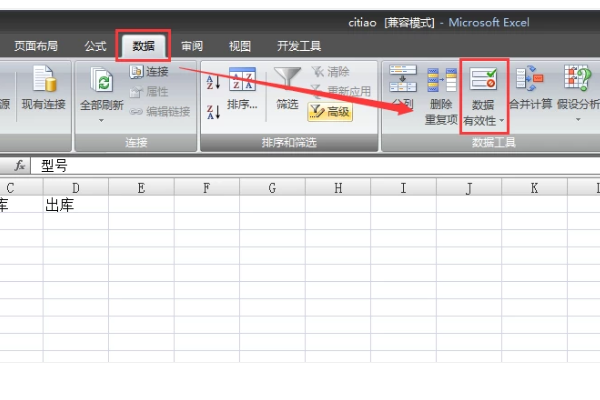This screenshot has width=600, height=400.
Task: Open the 视图 tab
Action: coord(240,46)
